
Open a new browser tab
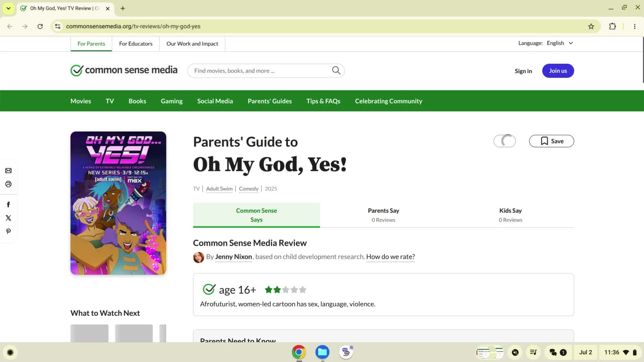pyautogui.click(x=123, y=8)
